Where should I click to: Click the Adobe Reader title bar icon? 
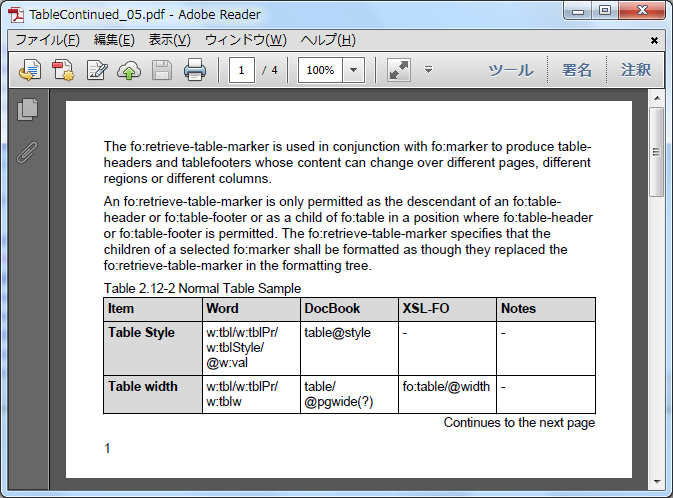(16, 15)
